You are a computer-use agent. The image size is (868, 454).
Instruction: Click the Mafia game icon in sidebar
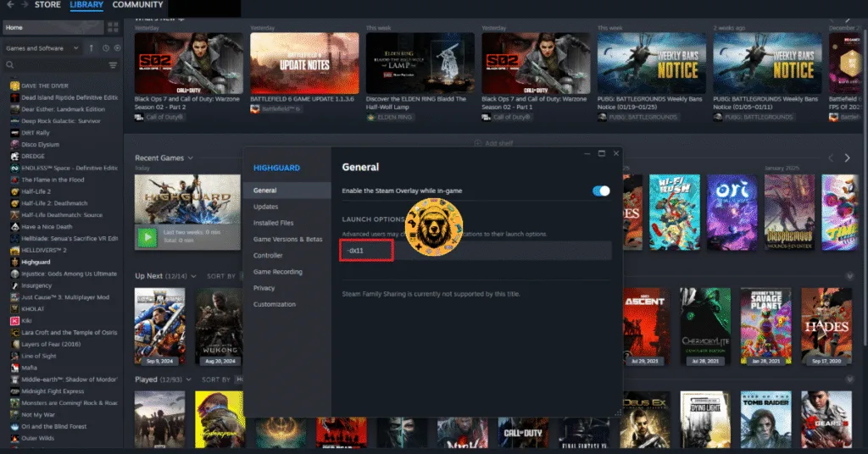[x=15, y=368]
